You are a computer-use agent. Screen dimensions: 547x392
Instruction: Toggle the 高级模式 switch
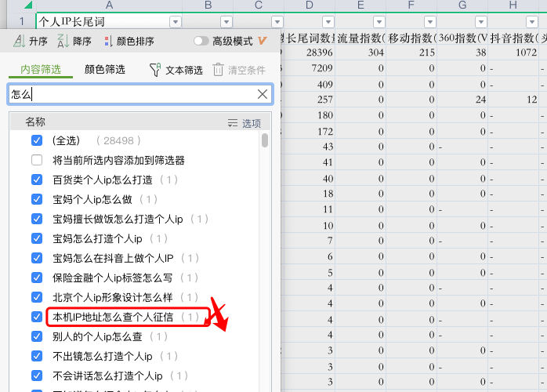click(201, 41)
